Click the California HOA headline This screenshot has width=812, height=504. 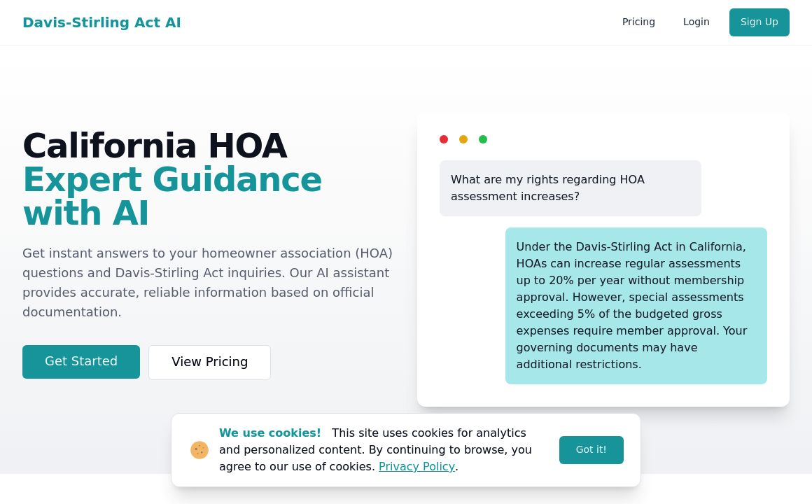pos(155,146)
